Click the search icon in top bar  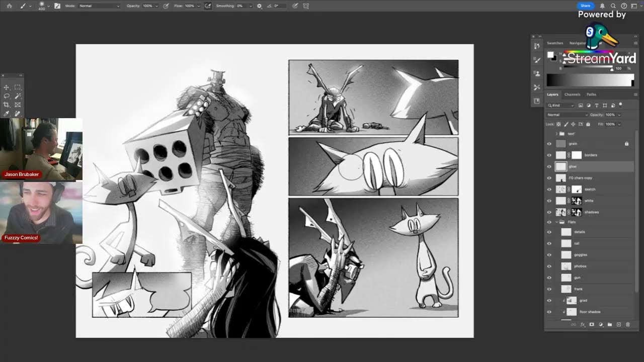613,6
